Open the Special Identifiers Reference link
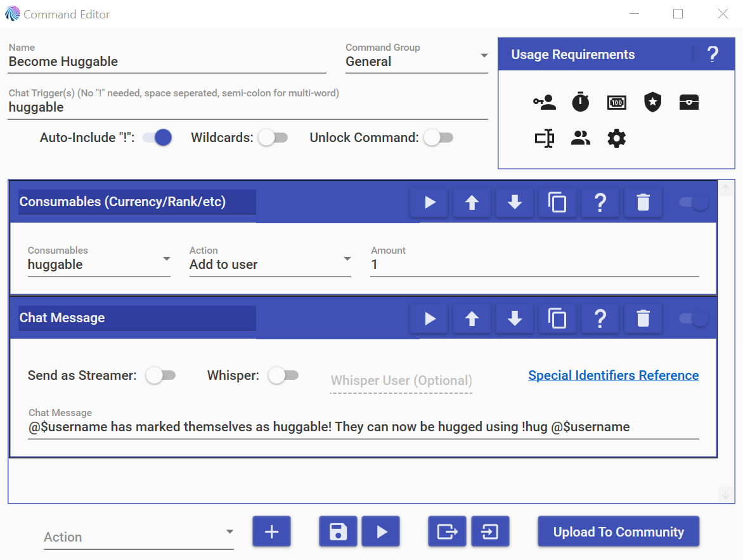The width and height of the screenshot is (743, 560). click(x=613, y=375)
